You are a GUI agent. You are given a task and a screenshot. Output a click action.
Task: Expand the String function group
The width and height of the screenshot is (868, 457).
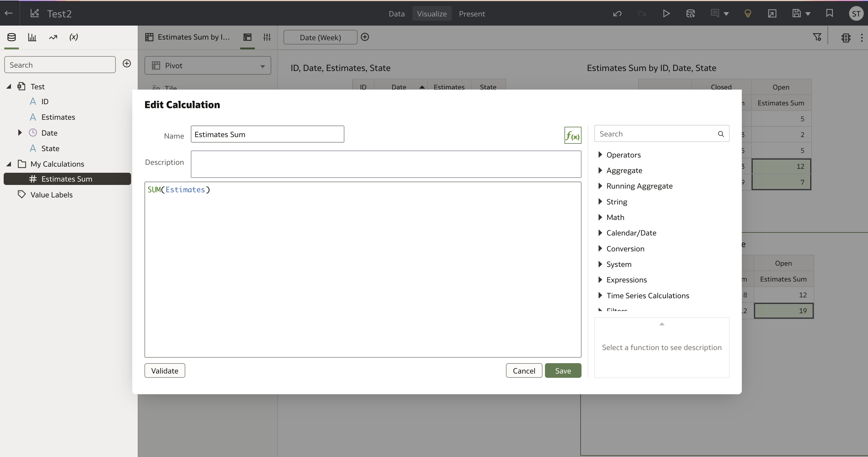pos(600,201)
